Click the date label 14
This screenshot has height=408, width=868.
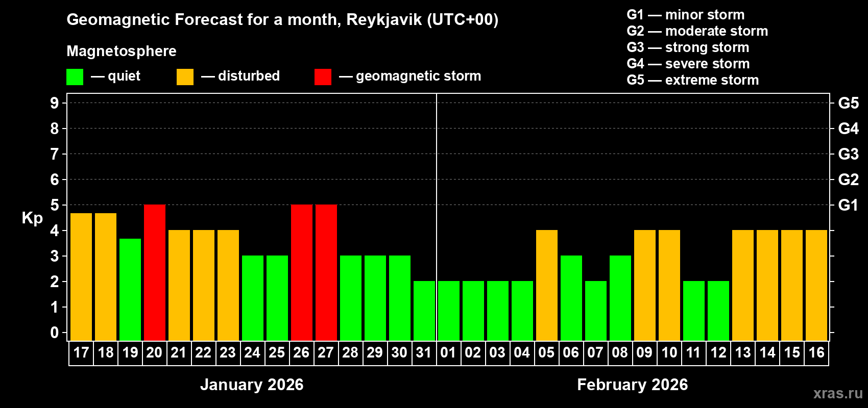[x=767, y=353]
